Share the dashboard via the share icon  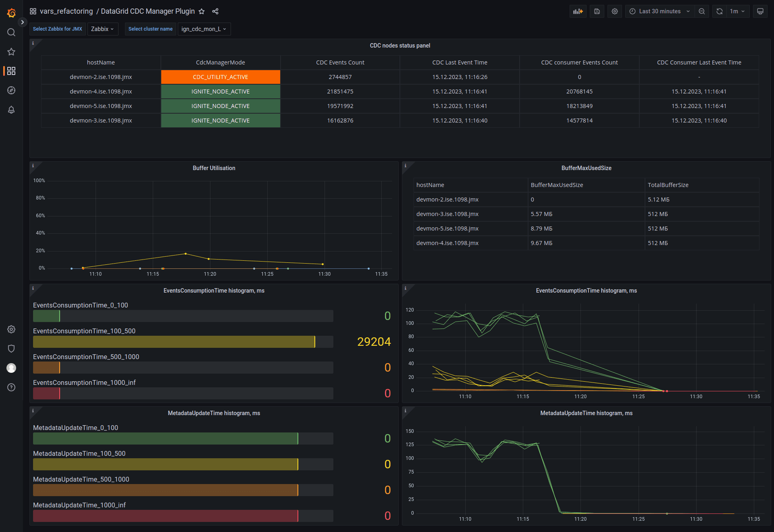[x=215, y=11]
